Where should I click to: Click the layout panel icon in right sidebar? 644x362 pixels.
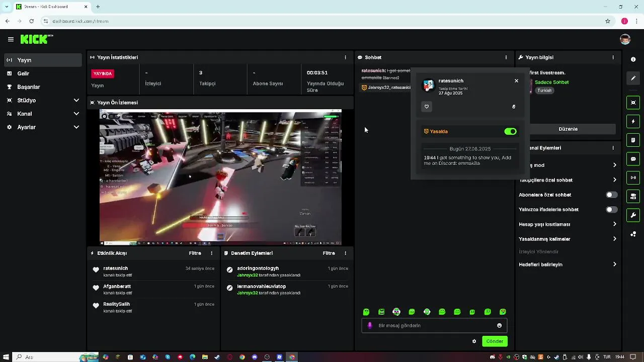(633, 196)
